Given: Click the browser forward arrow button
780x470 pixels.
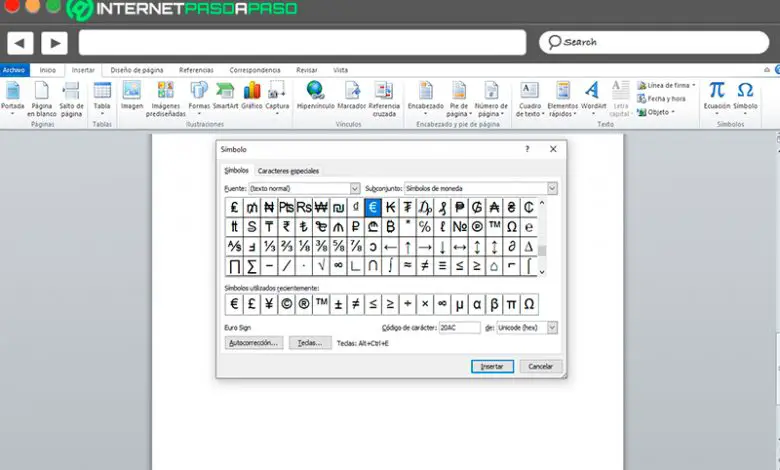Looking at the screenshot, I should click(x=54, y=43).
